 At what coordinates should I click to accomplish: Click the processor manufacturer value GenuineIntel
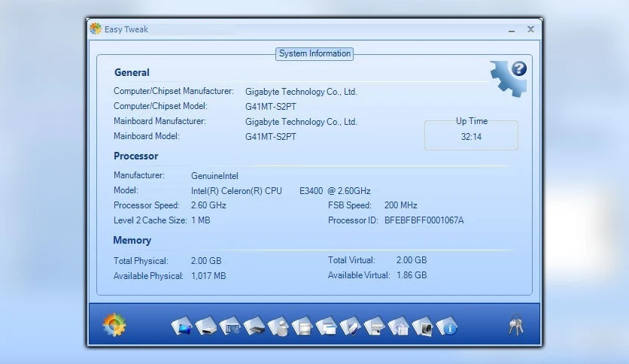[214, 176]
